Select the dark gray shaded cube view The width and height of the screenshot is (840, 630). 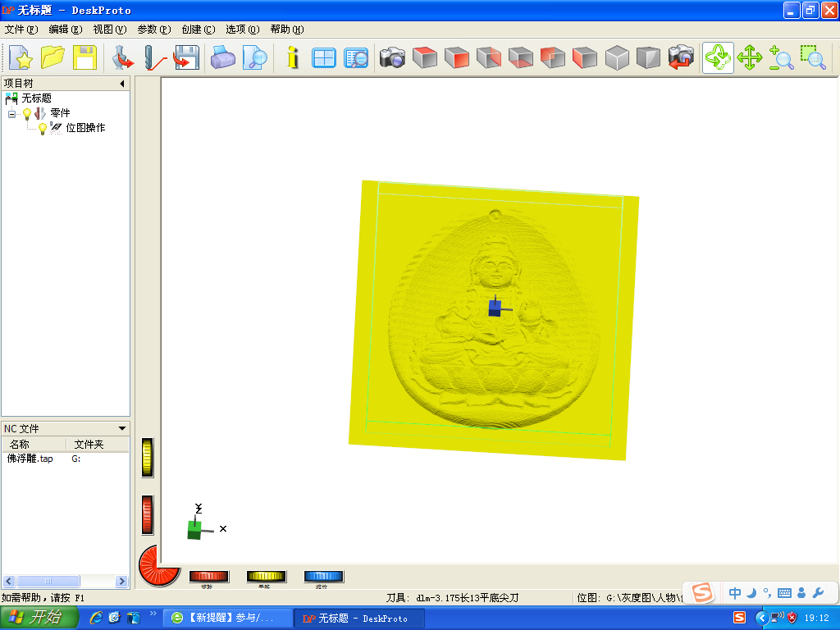click(x=649, y=57)
